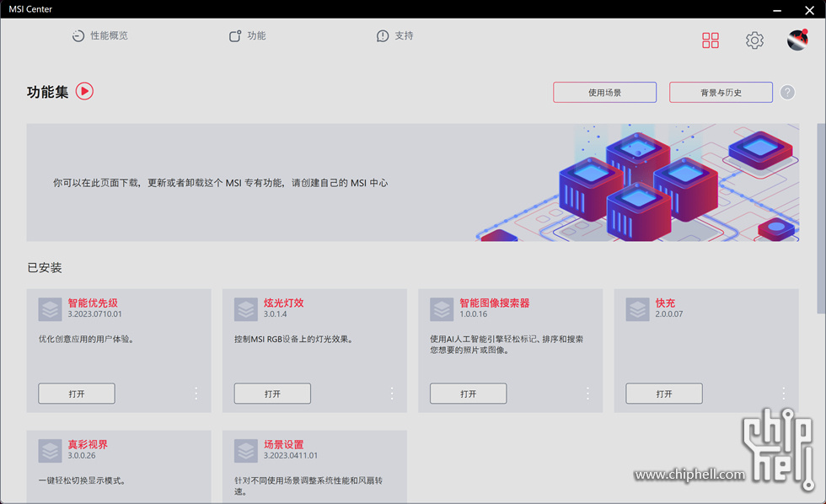826x504 pixels.
Task: Click the 功能集 page heading
Action: click(x=47, y=92)
